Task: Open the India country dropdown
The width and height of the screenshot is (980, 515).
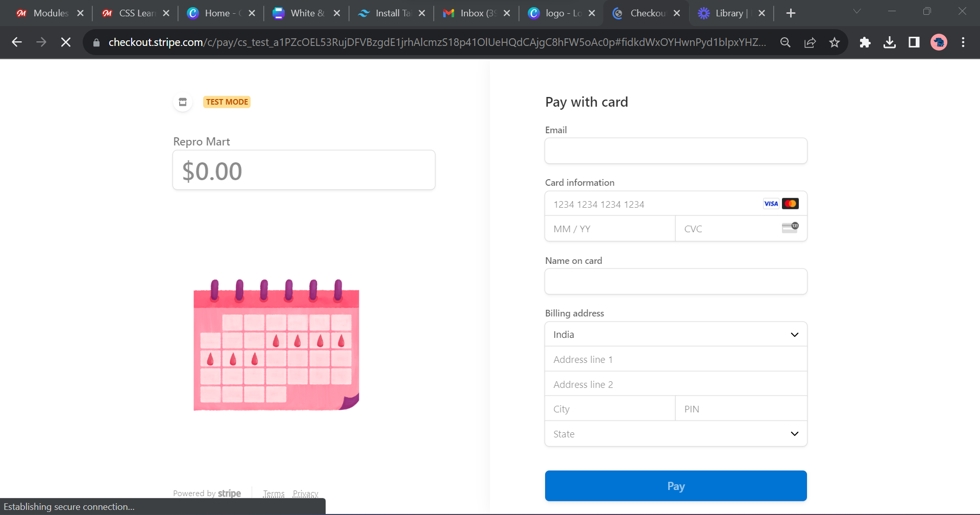Action: click(676, 334)
